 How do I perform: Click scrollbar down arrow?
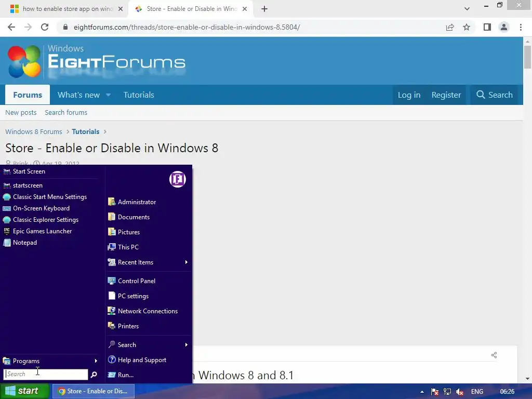pos(528,379)
